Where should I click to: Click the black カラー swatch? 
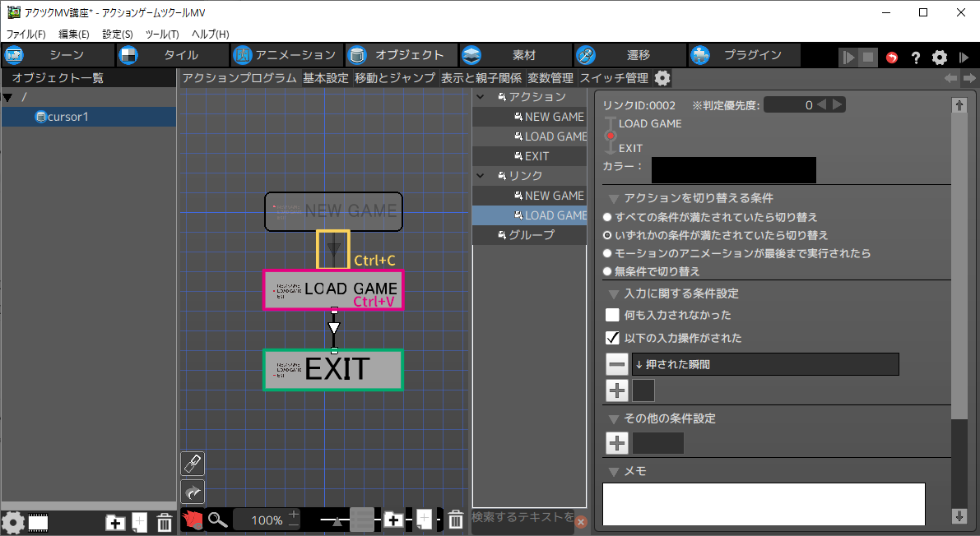733,170
